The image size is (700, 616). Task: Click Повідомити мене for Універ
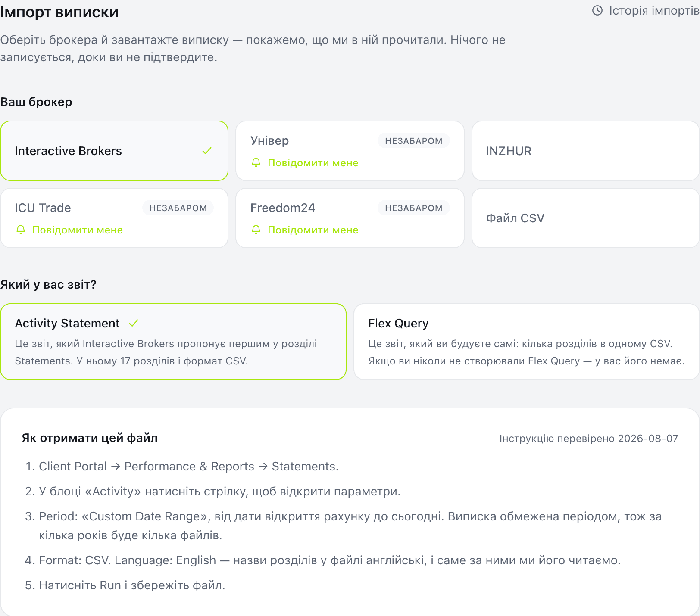click(x=313, y=163)
